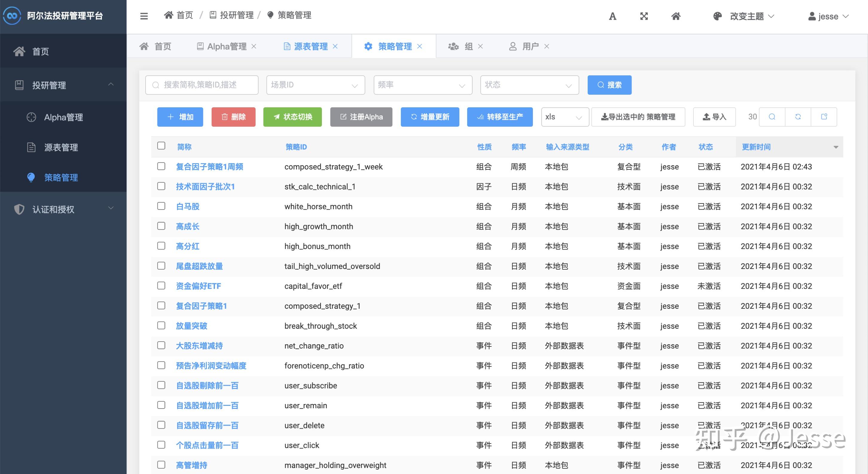Click the red 删除 button
The width and height of the screenshot is (868, 474).
pos(233,117)
